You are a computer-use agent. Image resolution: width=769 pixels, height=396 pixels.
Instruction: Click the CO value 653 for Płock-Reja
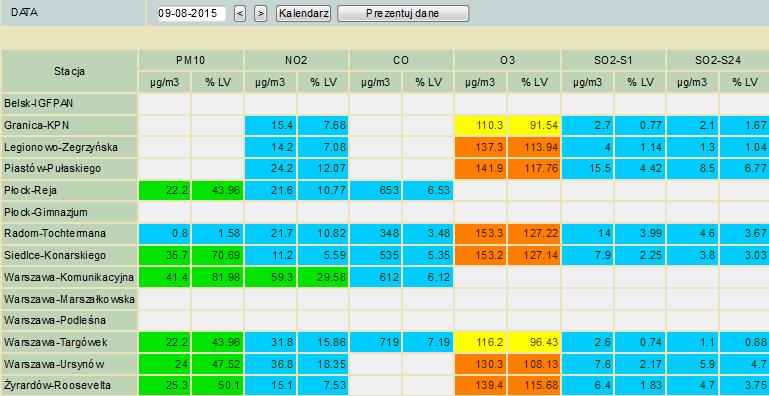pos(376,190)
